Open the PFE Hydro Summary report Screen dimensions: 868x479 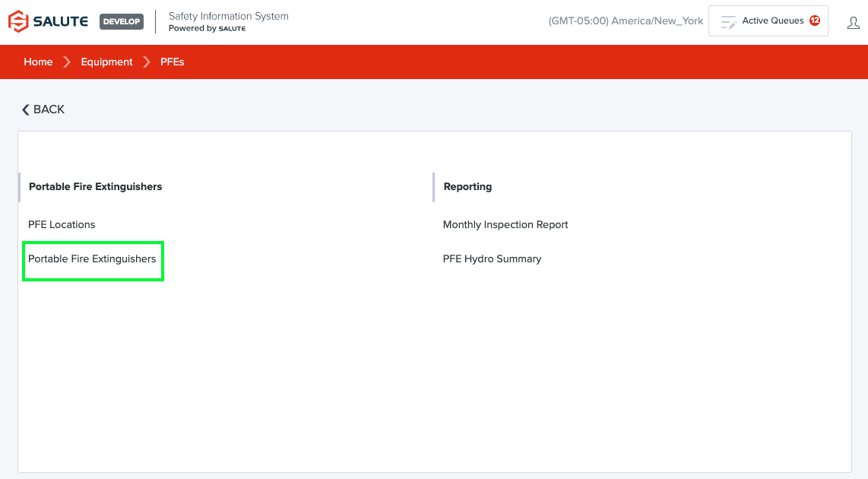492,259
